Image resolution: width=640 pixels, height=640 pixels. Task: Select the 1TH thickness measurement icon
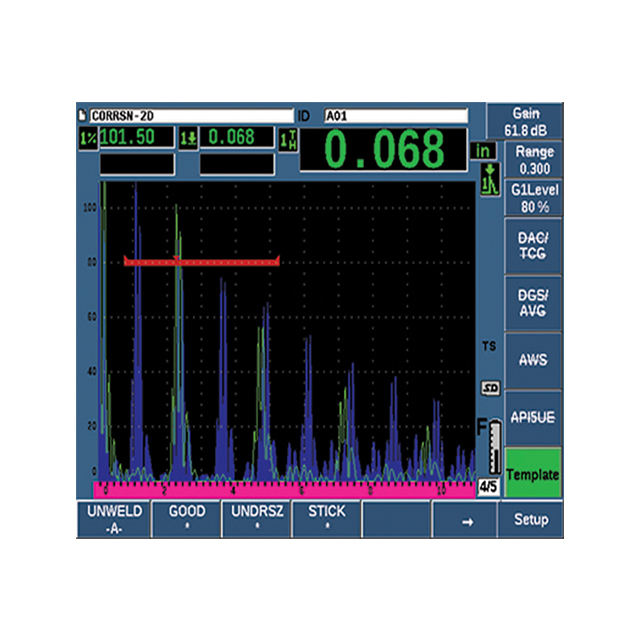tap(289, 140)
